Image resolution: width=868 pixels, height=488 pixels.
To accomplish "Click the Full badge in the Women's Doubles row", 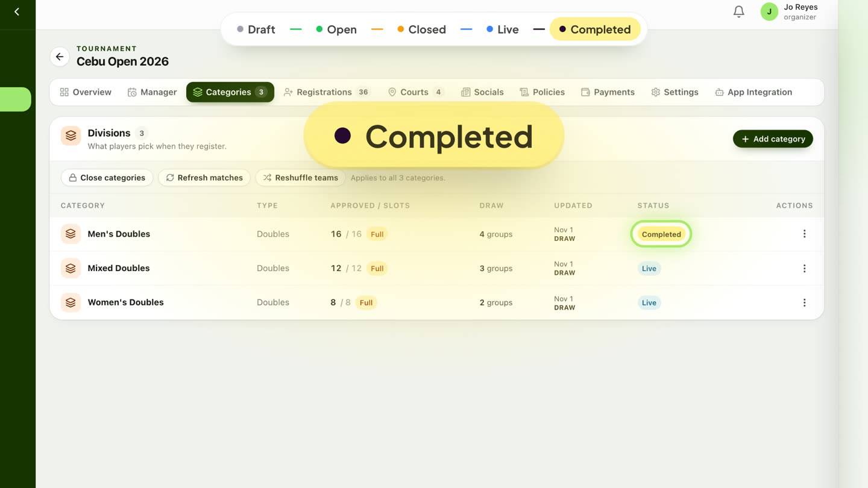I will pos(366,303).
